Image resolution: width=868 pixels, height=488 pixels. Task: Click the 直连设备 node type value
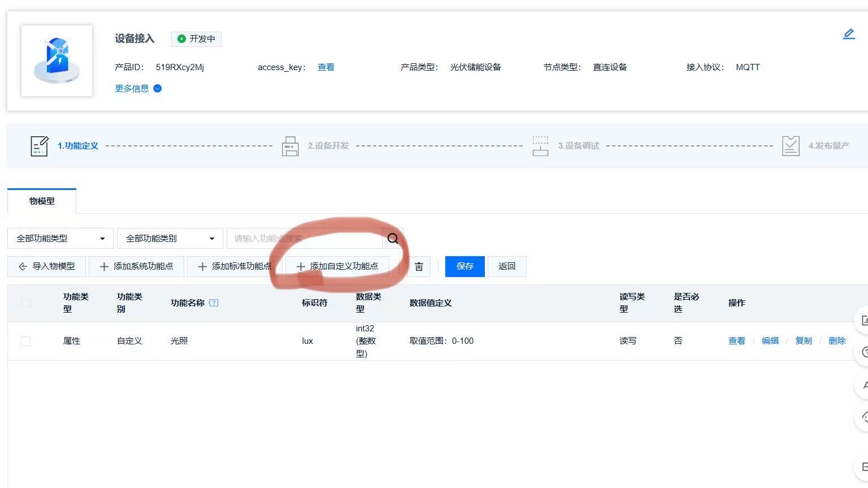pyautogui.click(x=610, y=67)
